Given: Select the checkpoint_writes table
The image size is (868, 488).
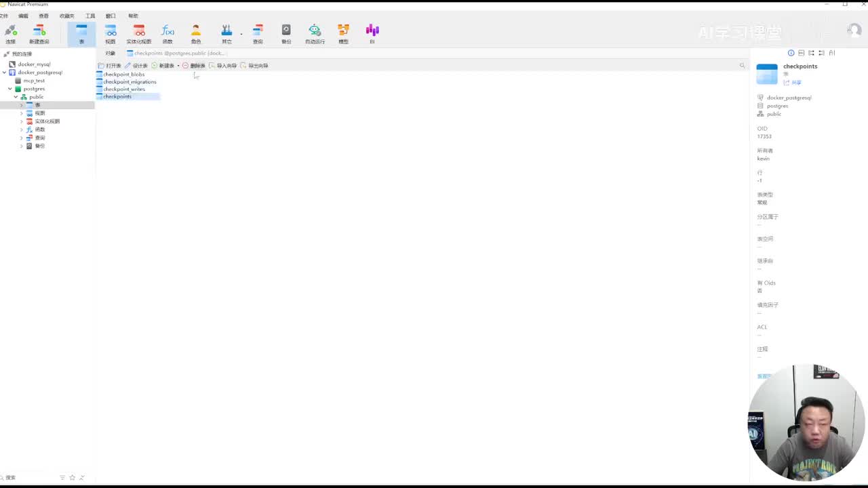Looking at the screenshot, I should (121, 89).
